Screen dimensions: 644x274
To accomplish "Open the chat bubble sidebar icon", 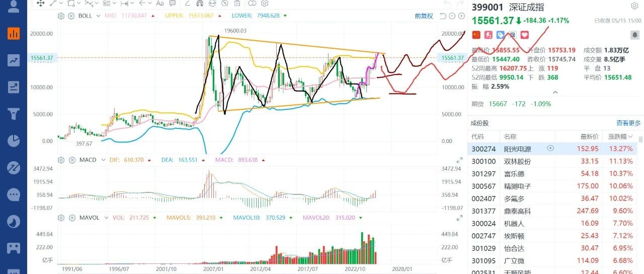I will tap(14, 194).
